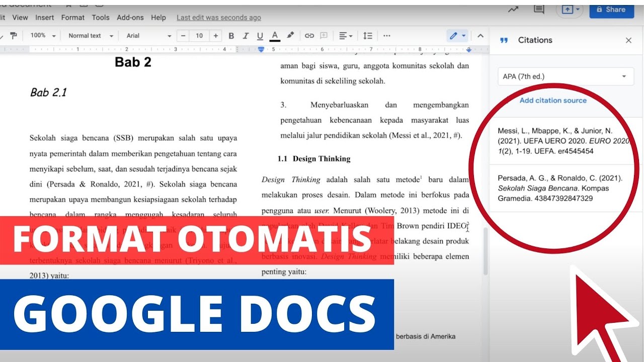Toggle underline formatting
644x362 pixels.
pyautogui.click(x=260, y=36)
